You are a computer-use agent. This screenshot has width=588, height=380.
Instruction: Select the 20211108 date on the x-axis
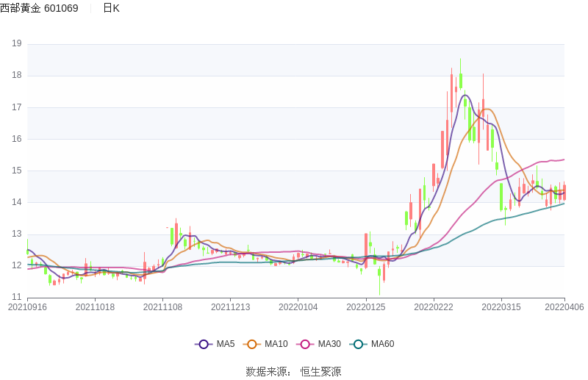click(162, 307)
